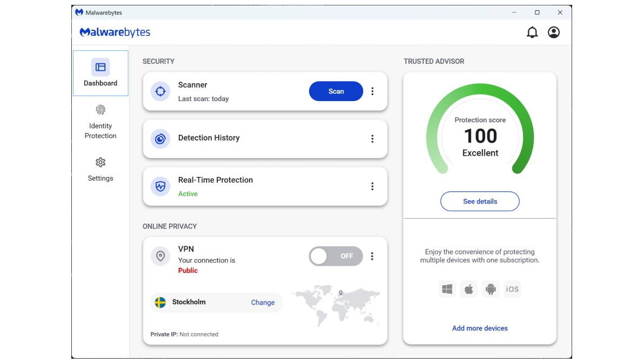Open Scanner card three-dot menu

[373, 91]
